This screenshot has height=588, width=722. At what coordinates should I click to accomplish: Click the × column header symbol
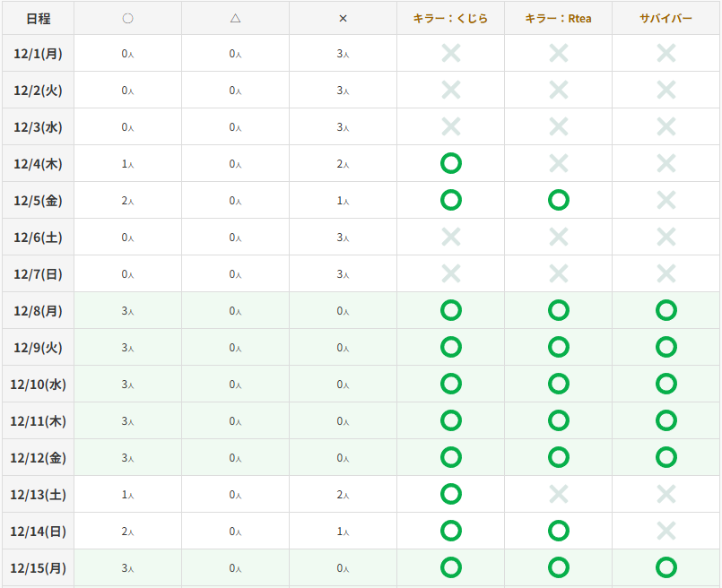343,19
